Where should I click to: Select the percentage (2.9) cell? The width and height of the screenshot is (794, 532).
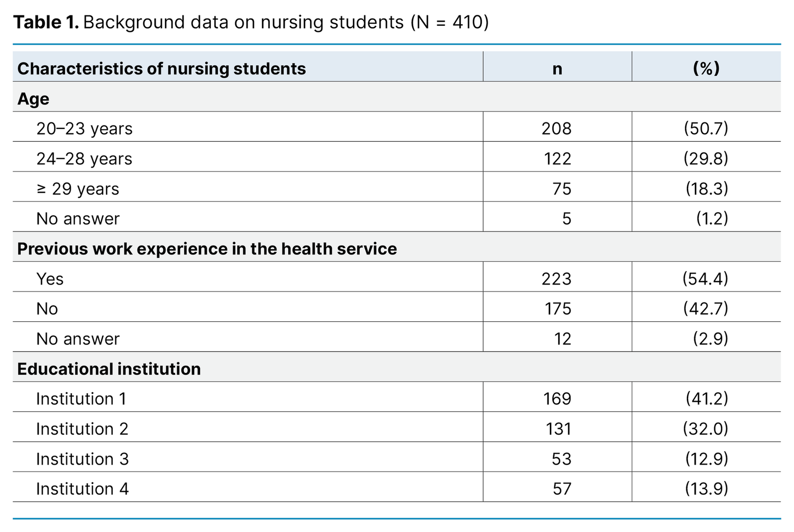pos(710,339)
